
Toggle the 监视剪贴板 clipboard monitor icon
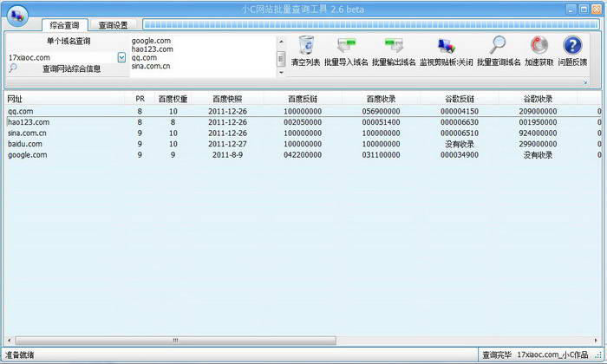click(446, 46)
